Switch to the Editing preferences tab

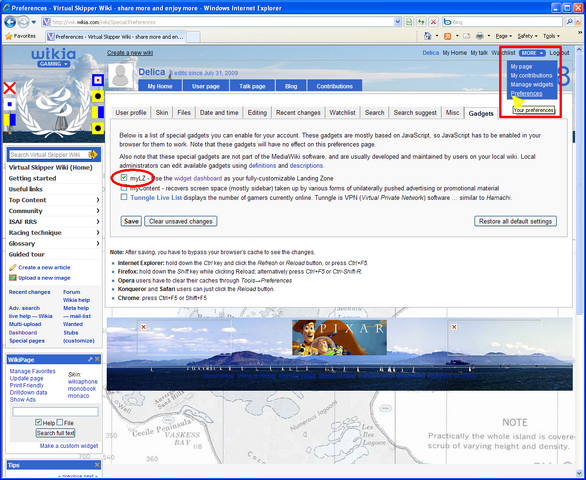[257, 113]
